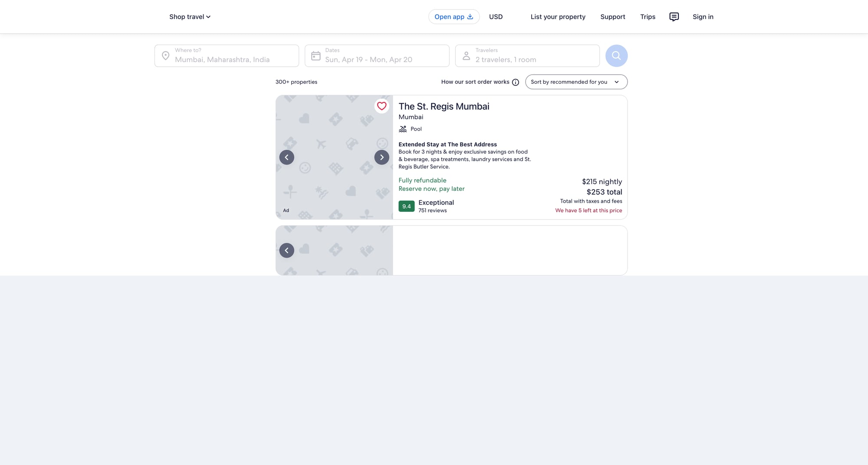The image size is (868, 465).
Task: Go back in the second property's photo carousel
Action: coord(286,250)
